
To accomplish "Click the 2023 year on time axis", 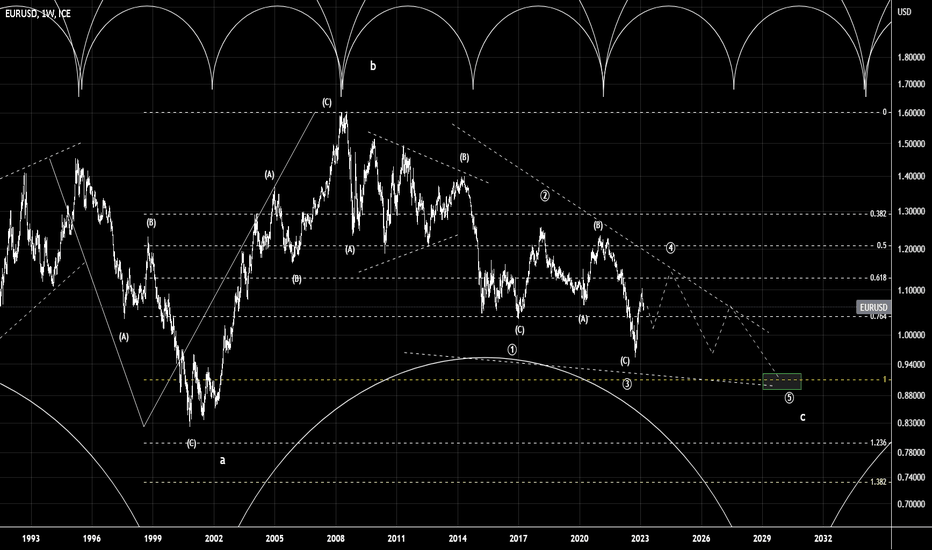I will click(x=640, y=539).
